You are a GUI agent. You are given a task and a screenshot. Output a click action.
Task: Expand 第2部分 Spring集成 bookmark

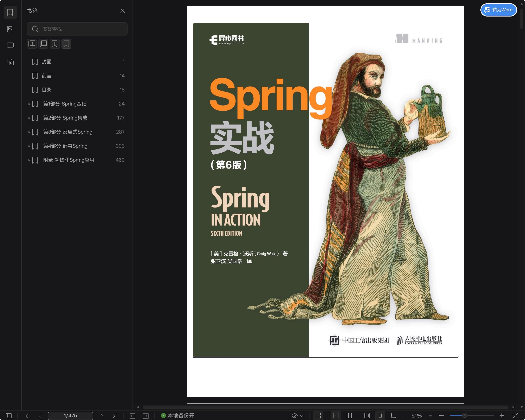(29, 118)
